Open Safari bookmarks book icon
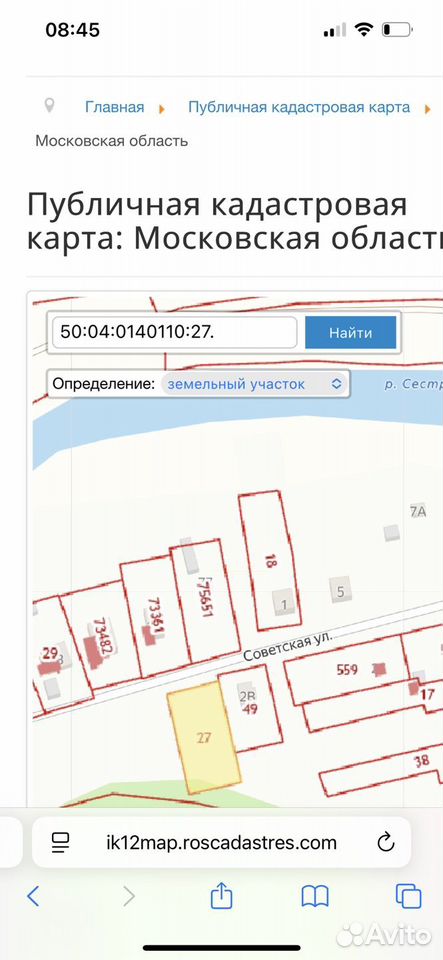 point(315,897)
